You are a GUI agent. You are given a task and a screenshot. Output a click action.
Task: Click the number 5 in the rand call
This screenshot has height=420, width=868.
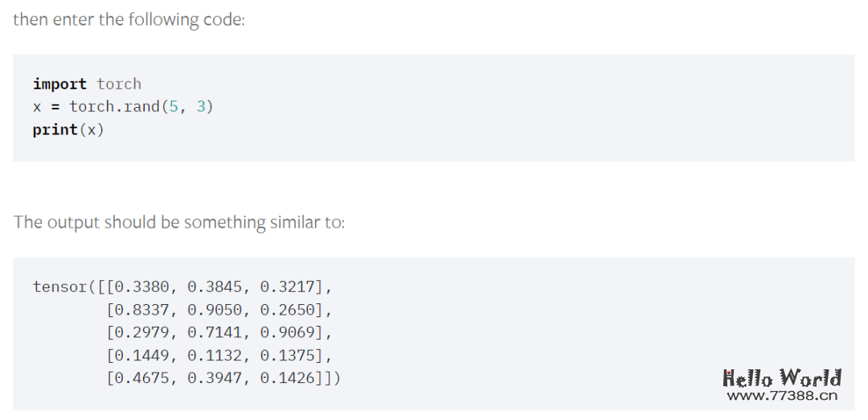click(174, 106)
